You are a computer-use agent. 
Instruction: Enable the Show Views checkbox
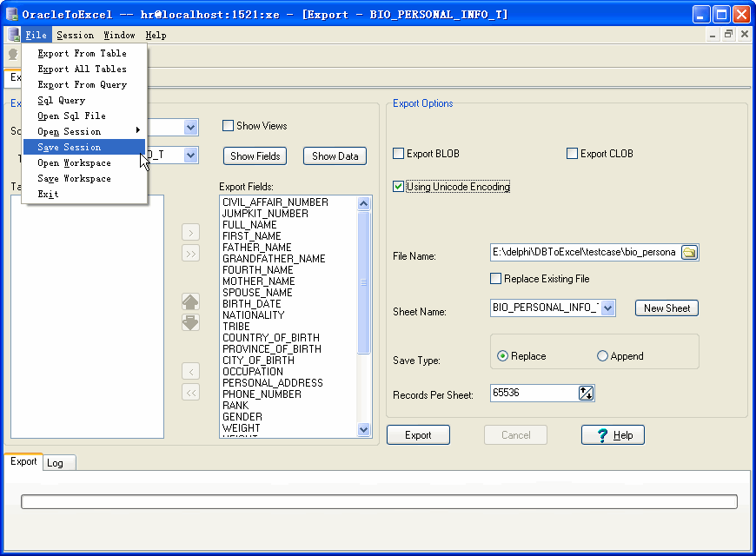click(x=228, y=126)
